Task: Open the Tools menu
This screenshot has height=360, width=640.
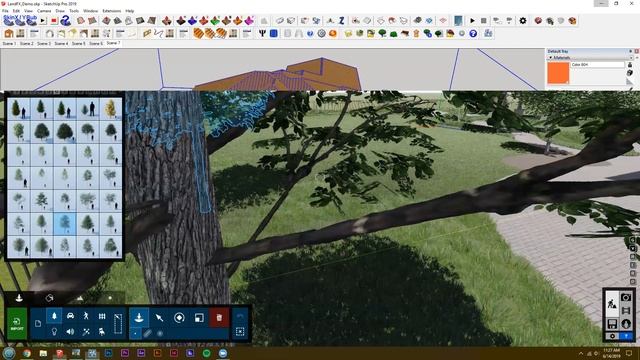Action: 74,11
